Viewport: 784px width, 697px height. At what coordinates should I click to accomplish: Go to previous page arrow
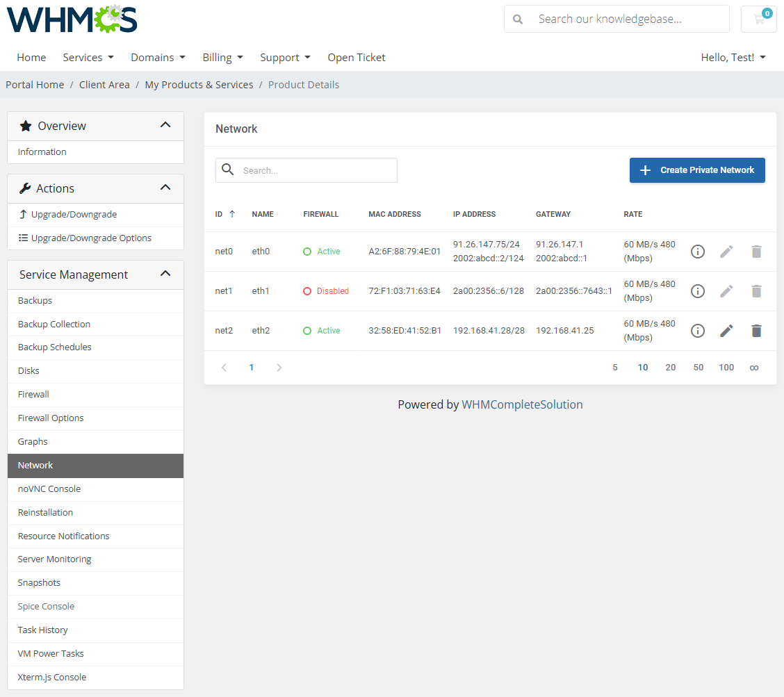(x=224, y=368)
